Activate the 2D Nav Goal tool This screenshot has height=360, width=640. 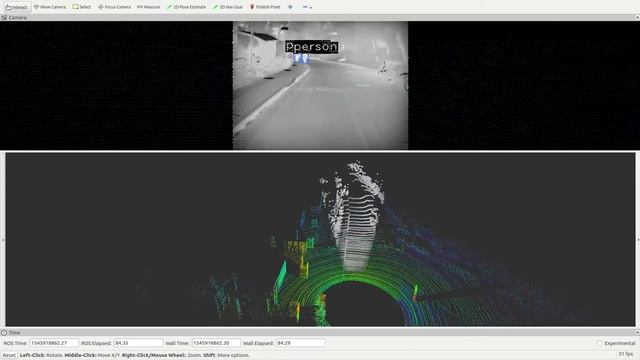(228, 7)
